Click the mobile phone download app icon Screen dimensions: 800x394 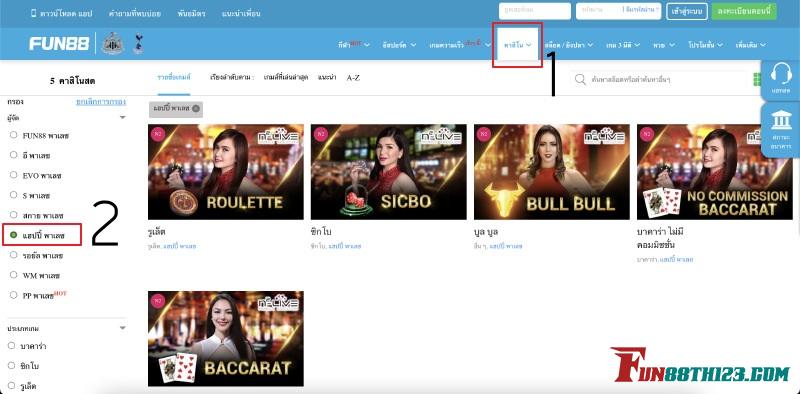pyautogui.click(x=34, y=13)
